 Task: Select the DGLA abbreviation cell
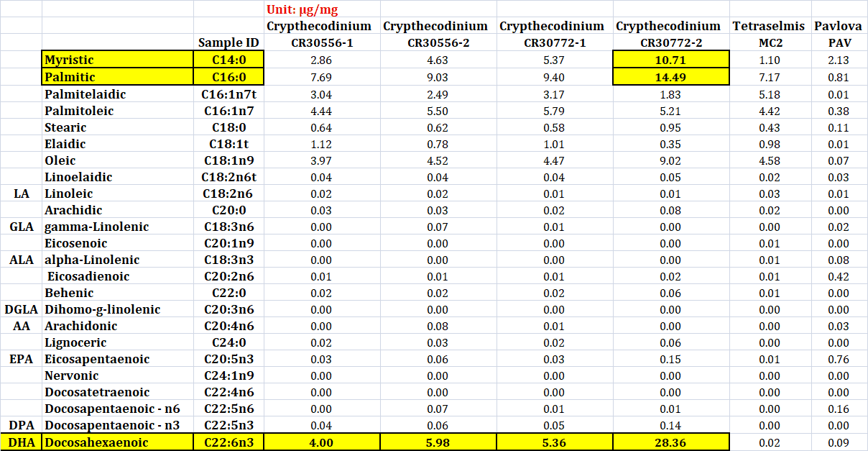tap(22, 309)
